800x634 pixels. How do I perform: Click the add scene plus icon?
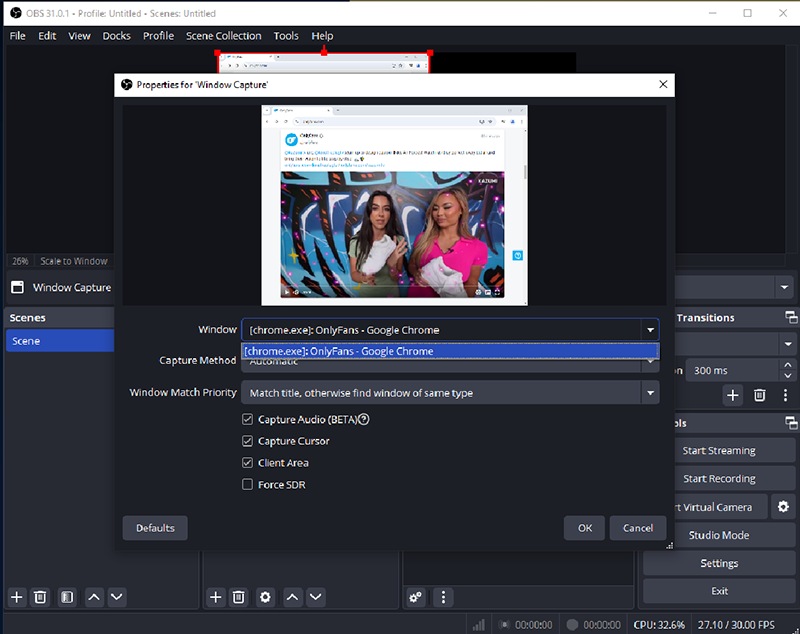point(16,597)
